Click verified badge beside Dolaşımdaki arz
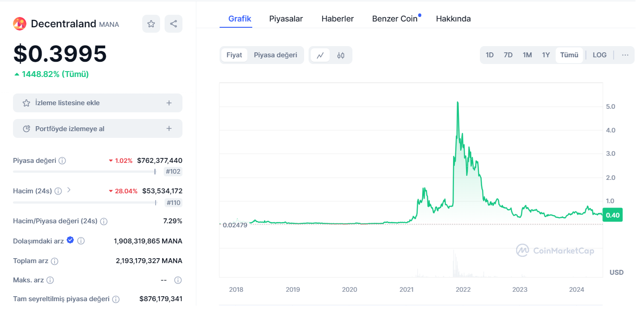 tap(70, 240)
